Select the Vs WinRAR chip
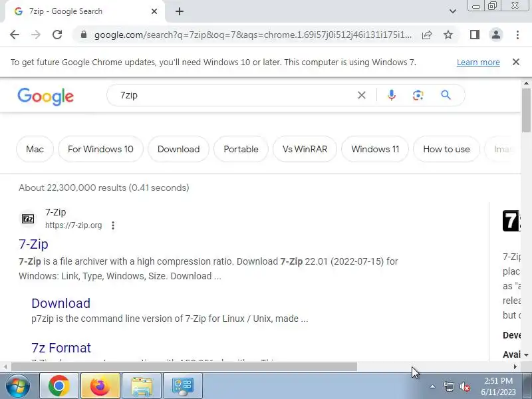This screenshot has height=399, width=532. [x=305, y=149]
